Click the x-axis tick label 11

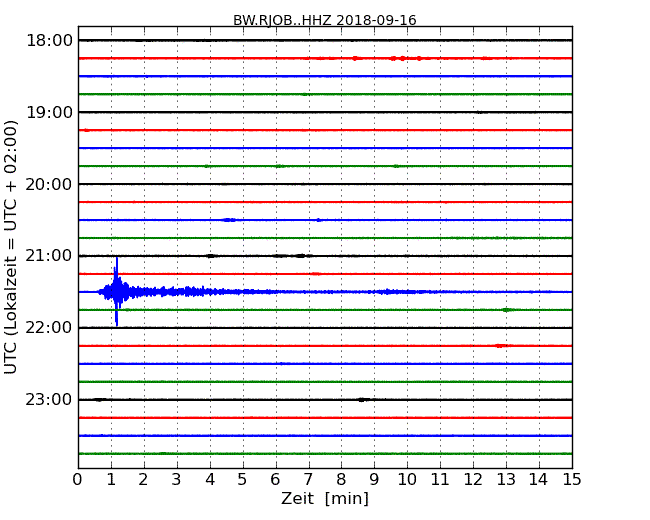pos(440,480)
